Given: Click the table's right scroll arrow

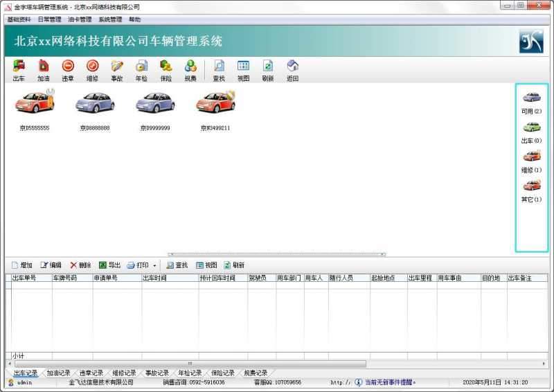Looking at the screenshot, I should pos(544,364).
